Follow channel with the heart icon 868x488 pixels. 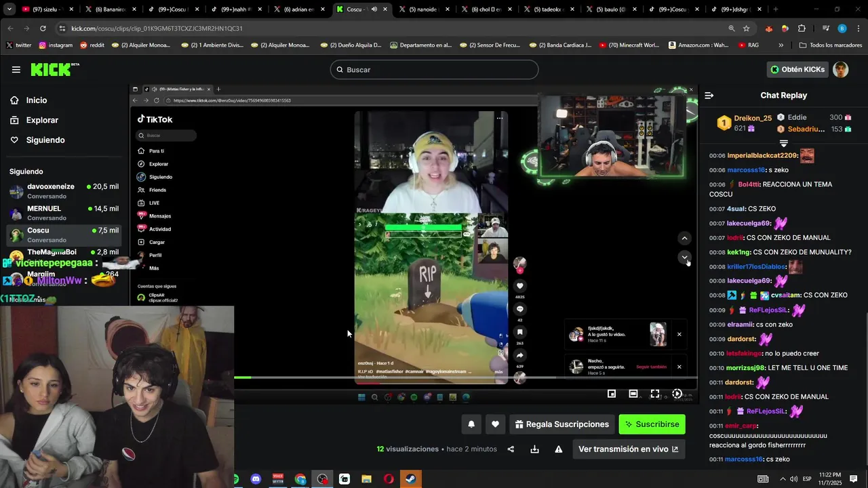pyautogui.click(x=495, y=424)
